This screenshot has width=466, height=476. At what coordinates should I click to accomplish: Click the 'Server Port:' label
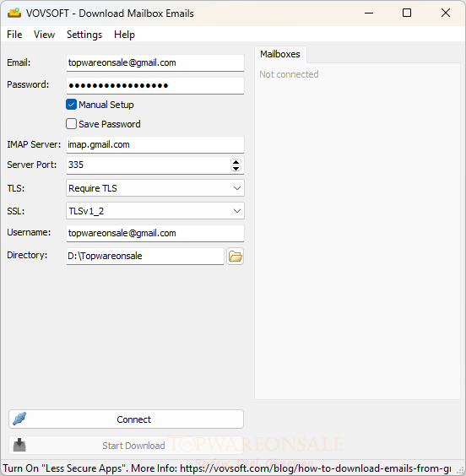32,165
